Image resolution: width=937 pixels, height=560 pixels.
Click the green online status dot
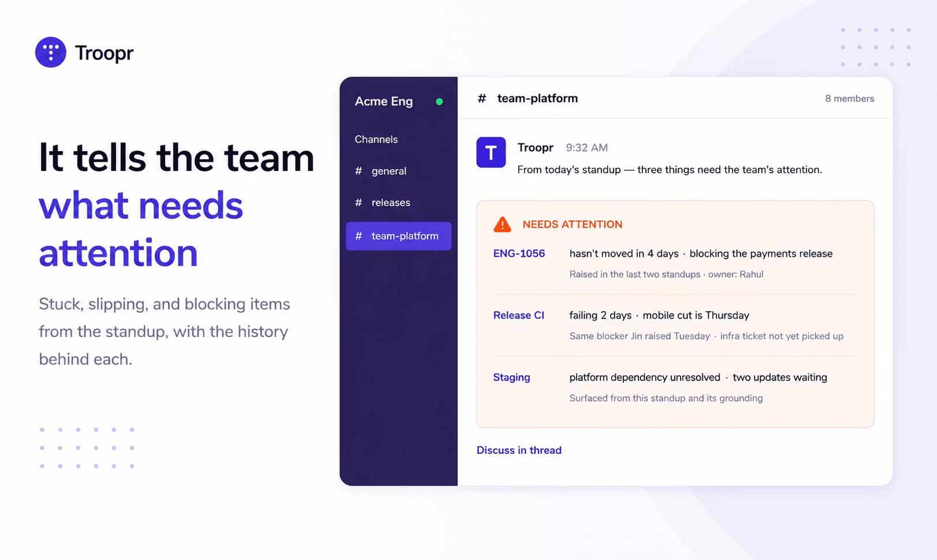(x=439, y=102)
